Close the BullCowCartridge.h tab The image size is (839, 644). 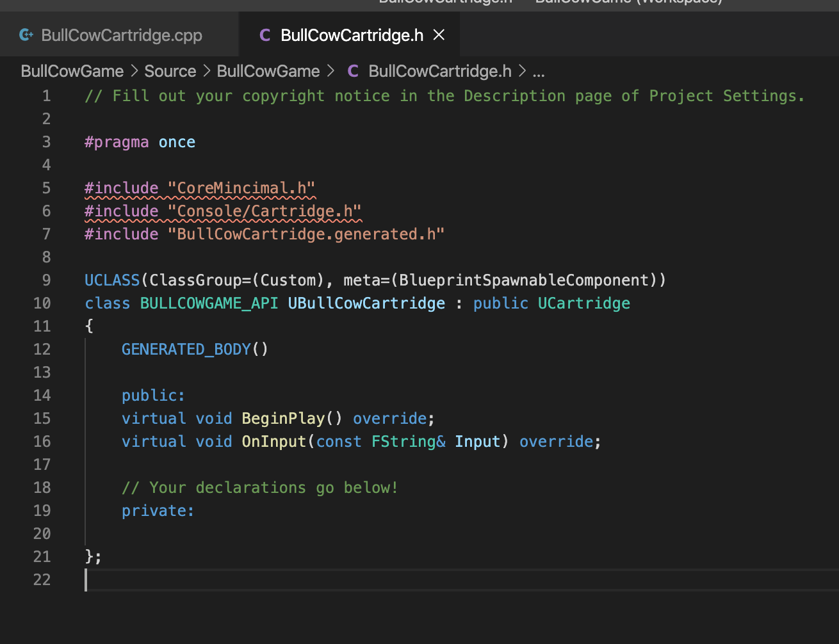pos(439,35)
